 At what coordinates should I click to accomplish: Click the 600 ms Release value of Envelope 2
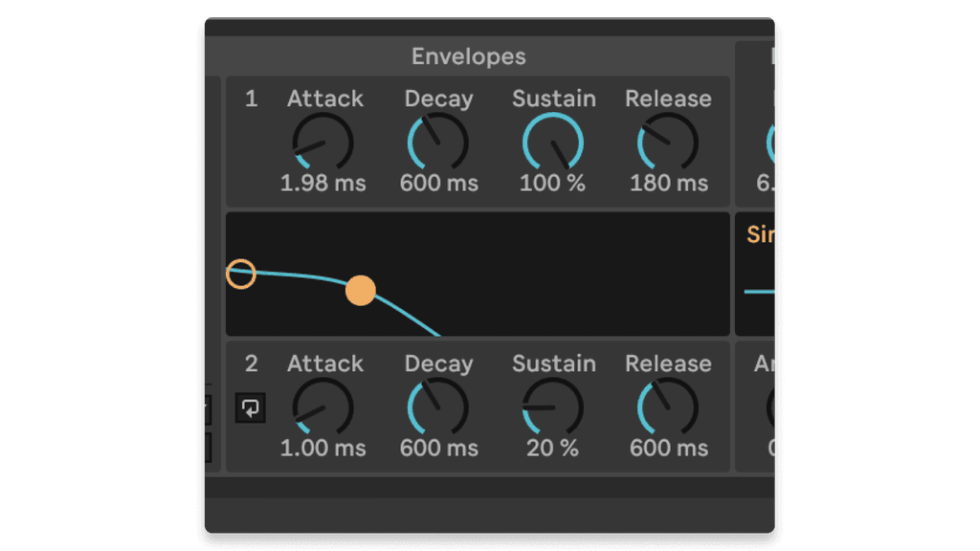tap(667, 448)
